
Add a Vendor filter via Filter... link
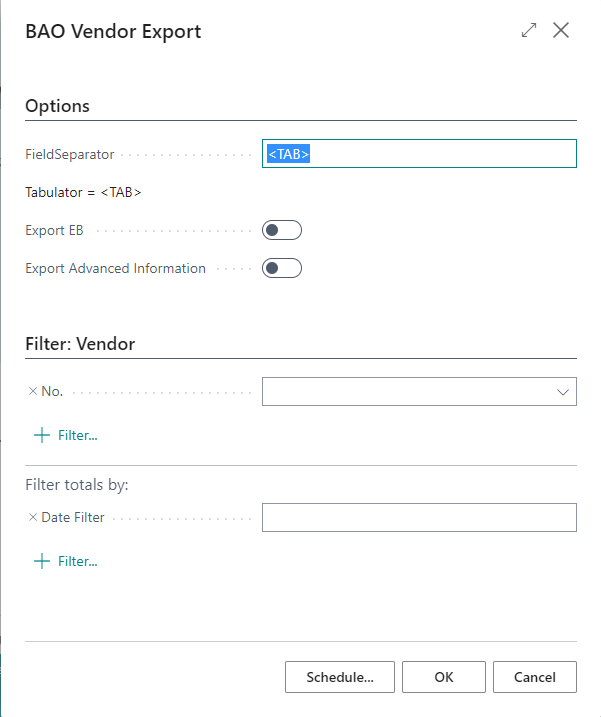coord(78,435)
